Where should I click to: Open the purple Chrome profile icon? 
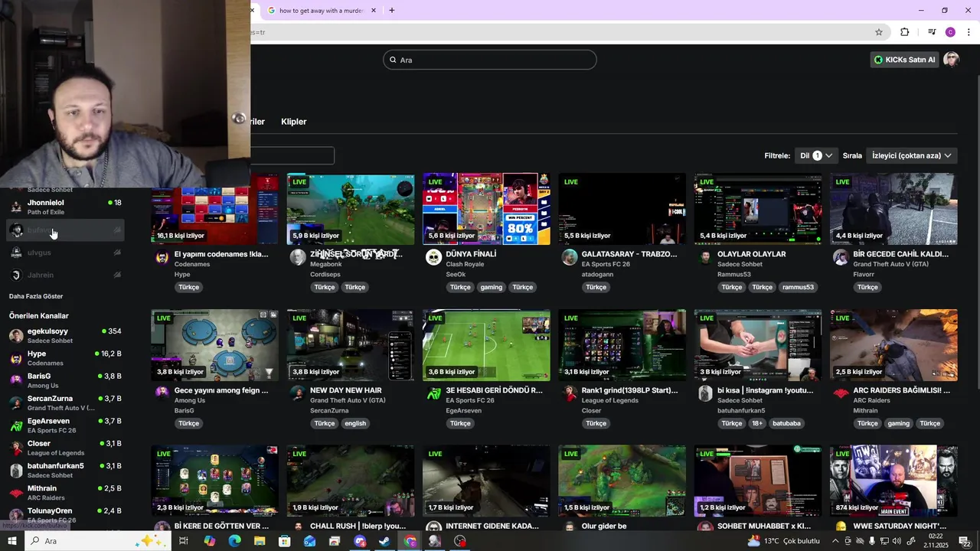[950, 32]
